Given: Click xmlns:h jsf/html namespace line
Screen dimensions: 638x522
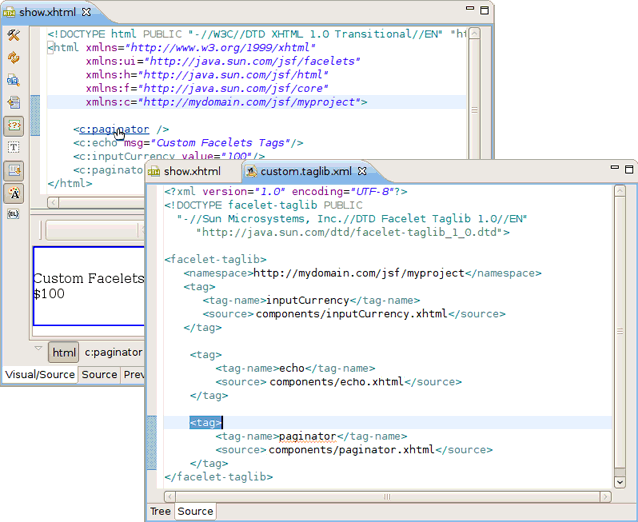Looking at the screenshot, I should [207, 75].
